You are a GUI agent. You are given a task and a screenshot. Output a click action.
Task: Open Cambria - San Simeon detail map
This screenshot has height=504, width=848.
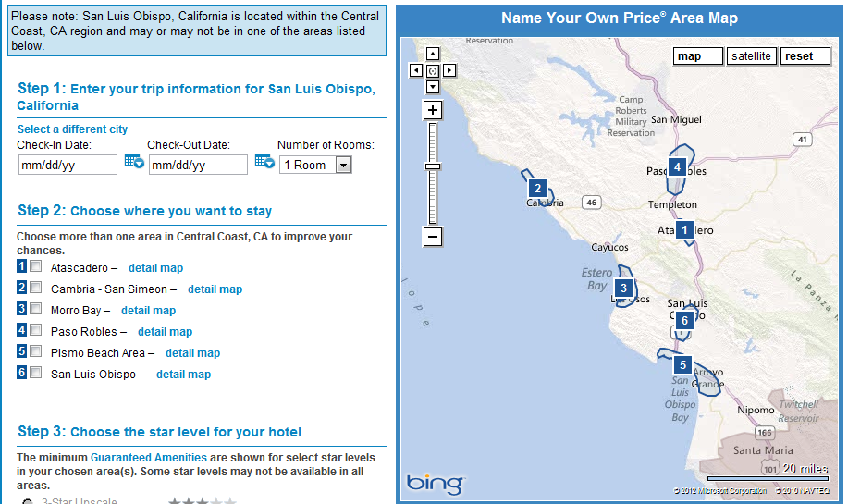coord(215,289)
